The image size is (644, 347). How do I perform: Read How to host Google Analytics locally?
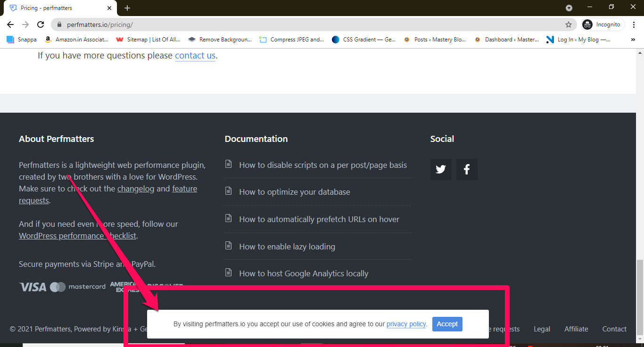[304, 273]
